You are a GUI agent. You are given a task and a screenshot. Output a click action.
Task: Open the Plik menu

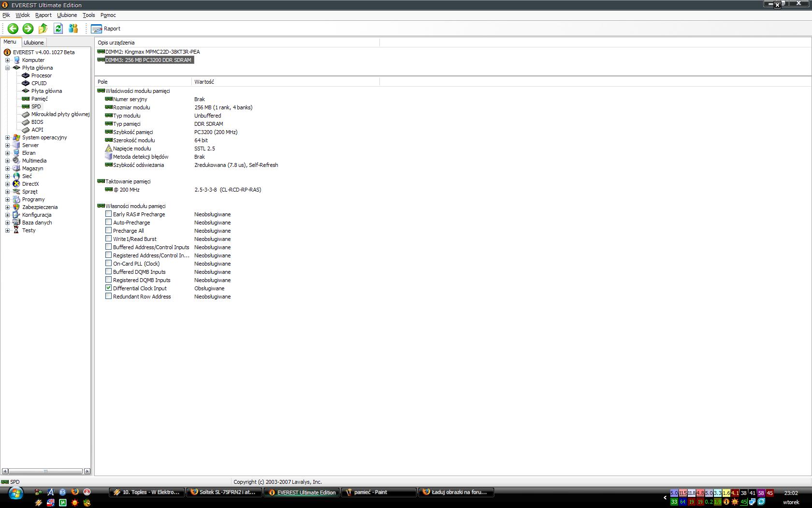6,15
